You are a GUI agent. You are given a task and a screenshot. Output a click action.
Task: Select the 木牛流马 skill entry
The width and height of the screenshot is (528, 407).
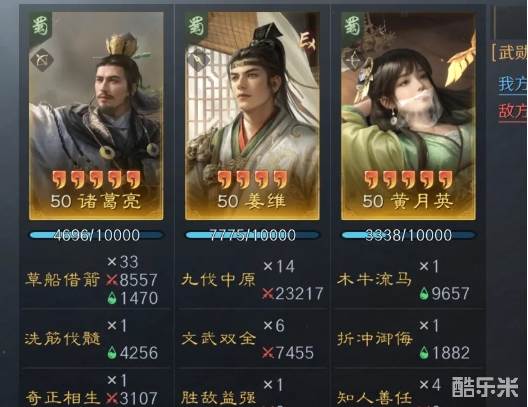point(374,279)
